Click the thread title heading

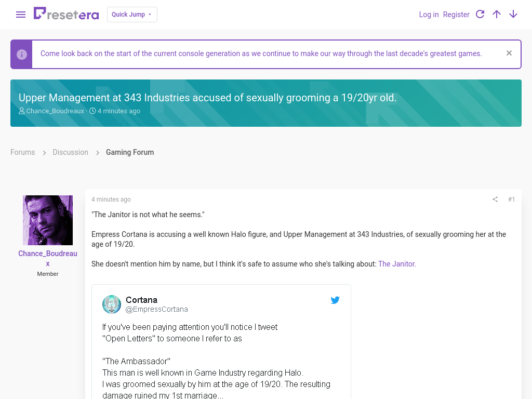208,98
